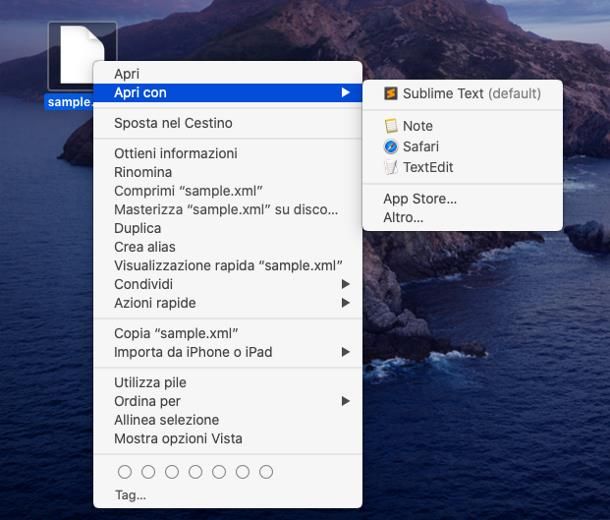Click the Note app icon
Viewport: 610px width, 520px height.
(391, 126)
